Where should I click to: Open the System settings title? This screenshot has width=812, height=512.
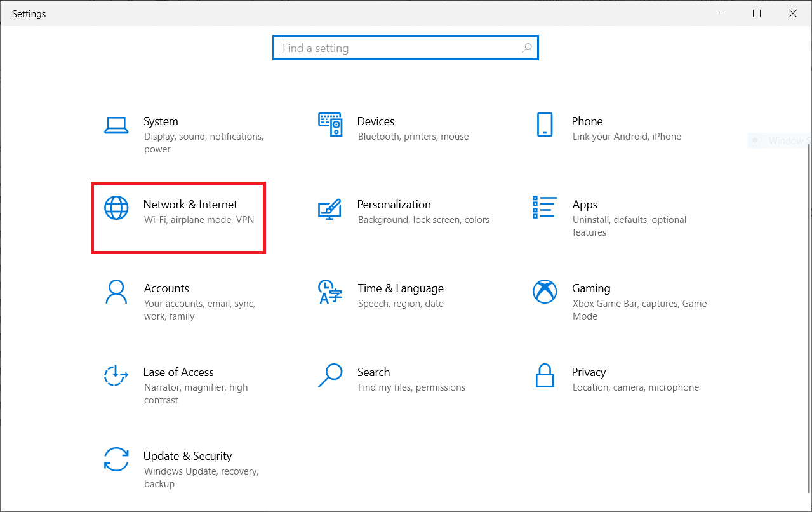161,121
